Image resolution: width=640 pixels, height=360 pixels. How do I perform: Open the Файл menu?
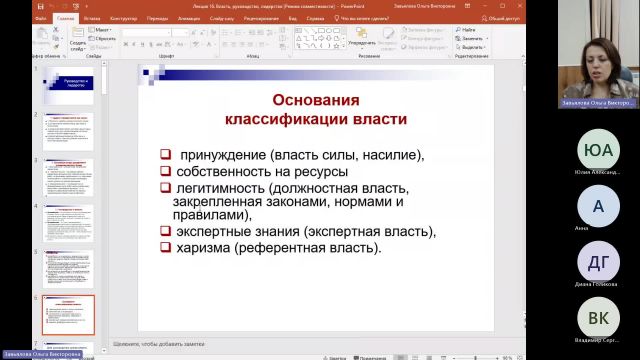tap(41, 18)
